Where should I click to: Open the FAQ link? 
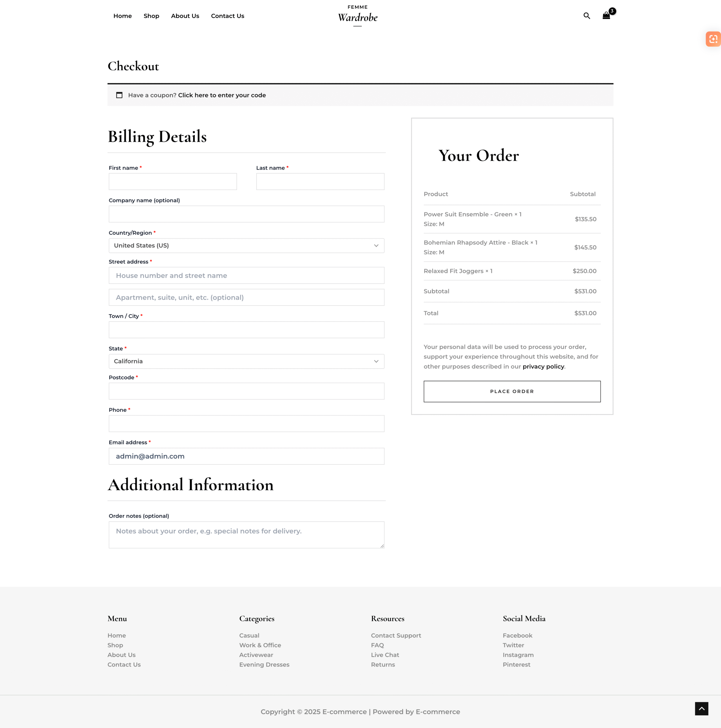pyautogui.click(x=377, y=645)
